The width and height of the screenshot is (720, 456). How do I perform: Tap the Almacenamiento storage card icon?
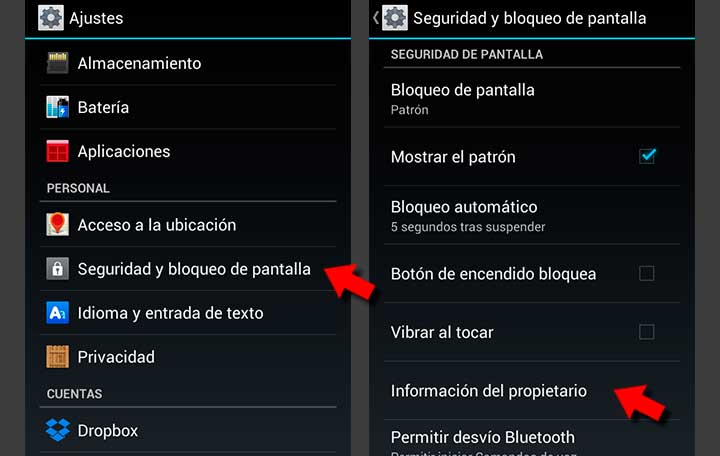coord(57,63)
